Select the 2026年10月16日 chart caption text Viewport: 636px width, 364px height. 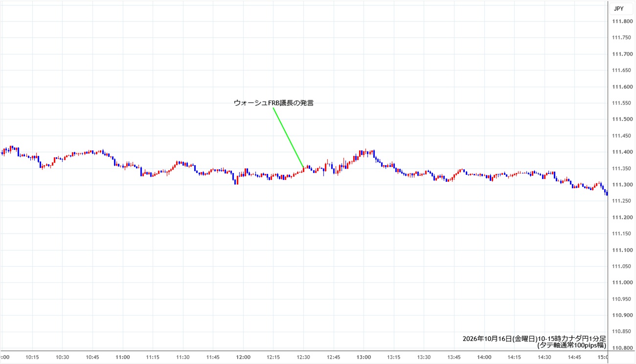click(535, 342)
